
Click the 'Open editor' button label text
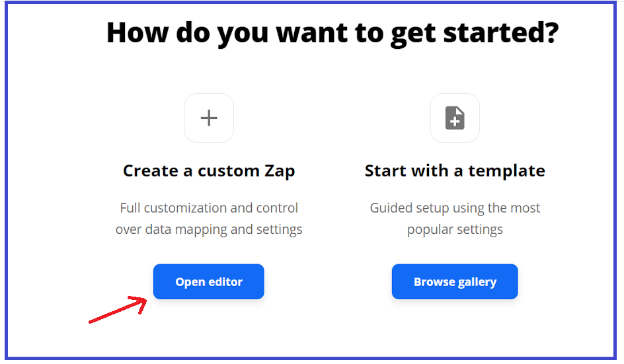pyautogui.click(x=209, y=281)
